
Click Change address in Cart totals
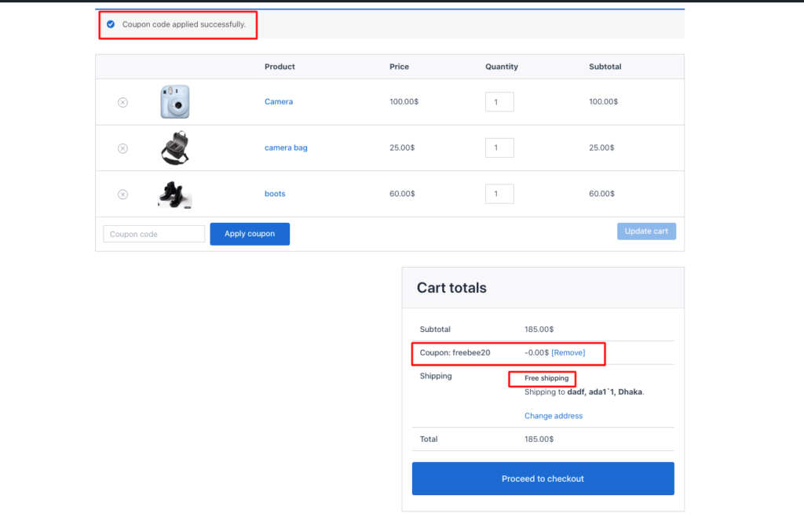click(554, 415)
